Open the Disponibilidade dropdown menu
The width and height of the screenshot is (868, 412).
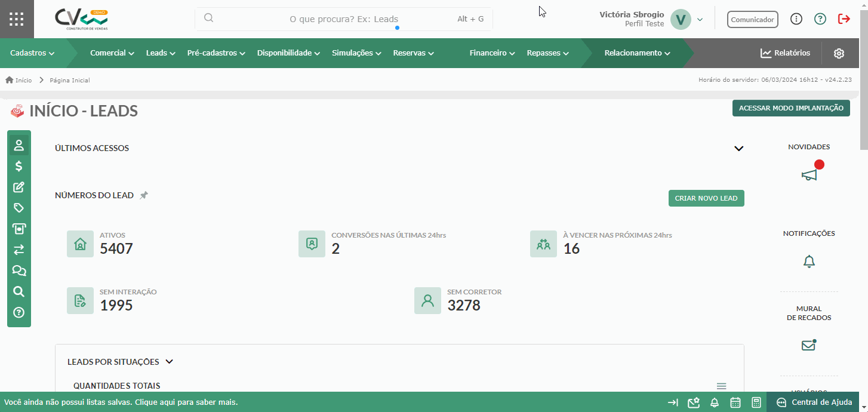coord(289,53)
